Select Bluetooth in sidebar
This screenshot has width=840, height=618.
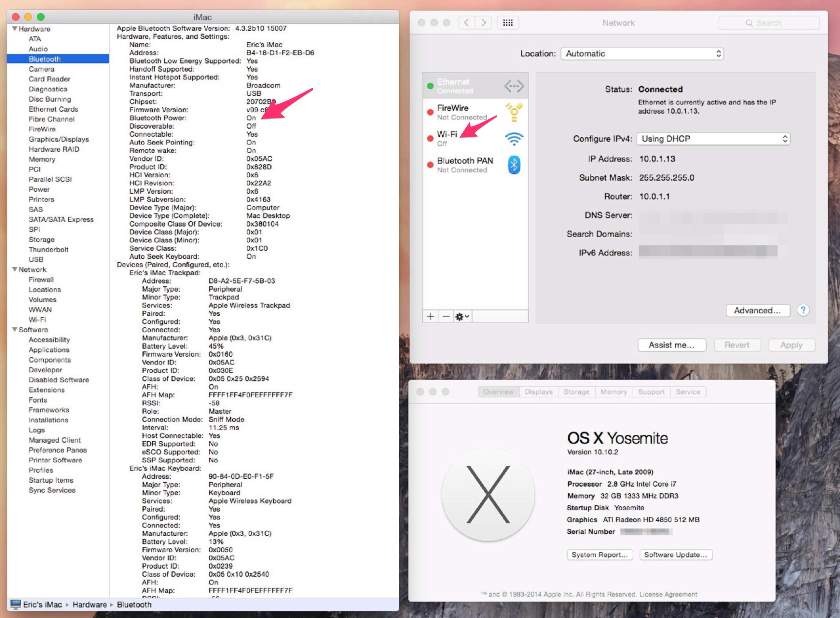point(58,59)
